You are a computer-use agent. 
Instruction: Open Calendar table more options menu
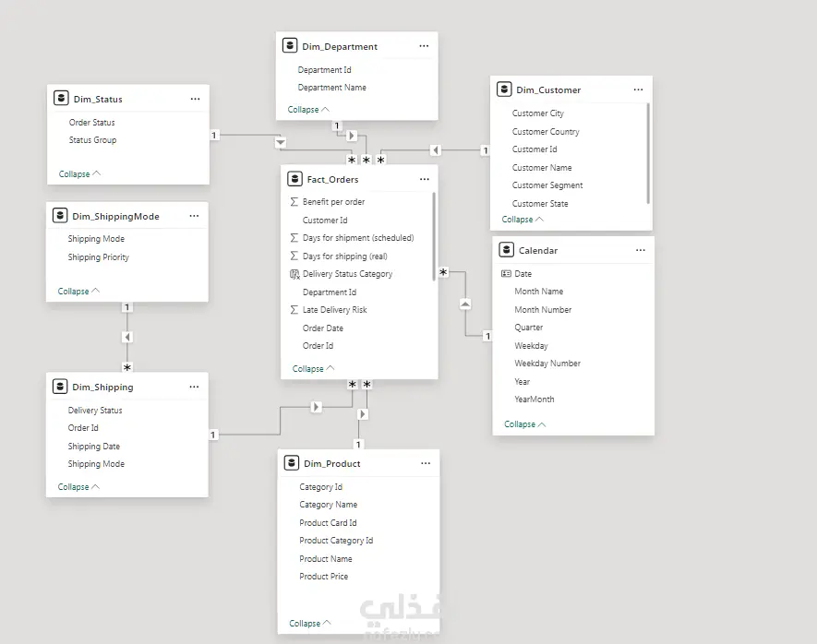pos(641,250)
